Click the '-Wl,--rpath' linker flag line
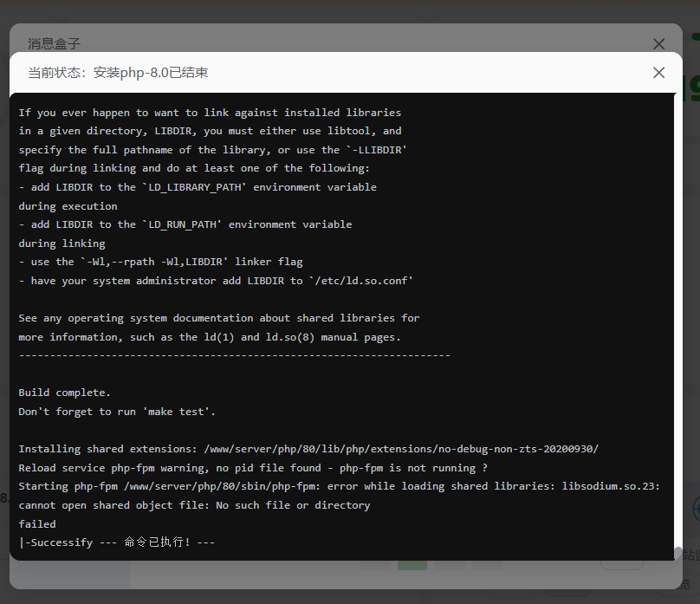Image resolution: width=700 pixels, height=604 pixels. 160,262
